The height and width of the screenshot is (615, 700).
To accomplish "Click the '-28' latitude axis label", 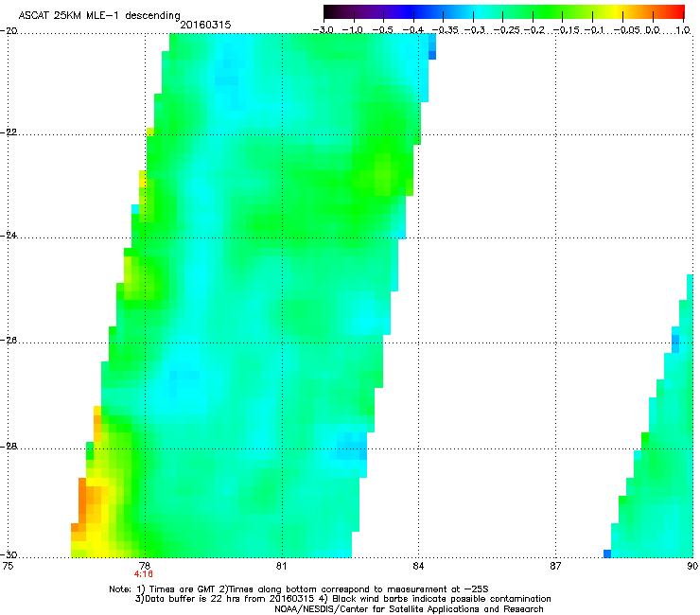I will pos(9,447).
